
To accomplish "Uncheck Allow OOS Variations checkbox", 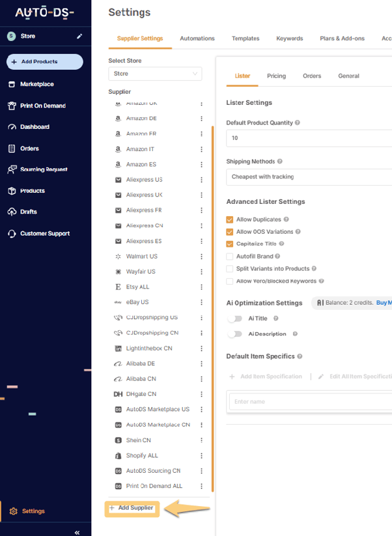I will point(230,232).
